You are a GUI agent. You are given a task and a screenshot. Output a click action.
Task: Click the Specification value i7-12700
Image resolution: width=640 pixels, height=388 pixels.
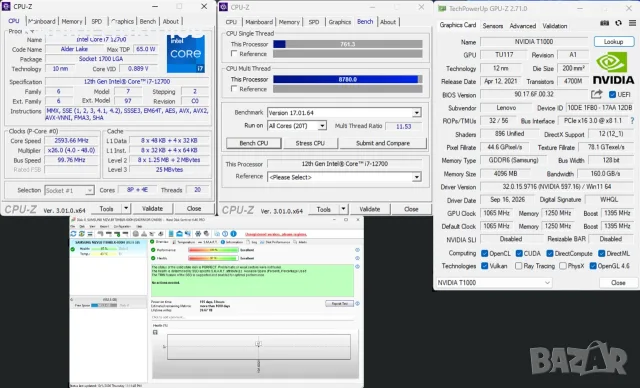coord(127,82)
